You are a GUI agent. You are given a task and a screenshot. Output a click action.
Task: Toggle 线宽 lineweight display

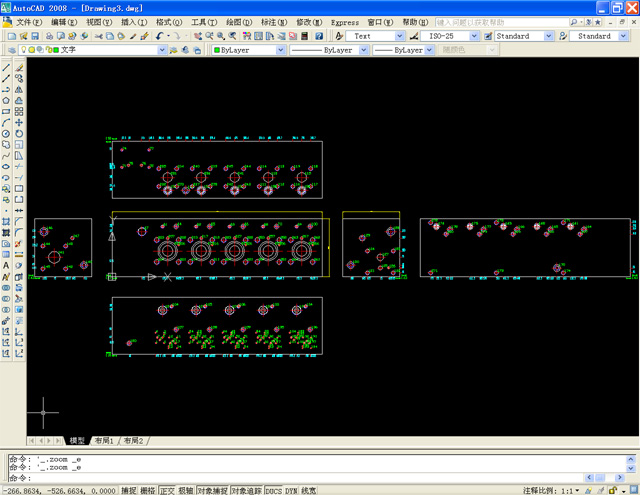(x=309, y=491)
